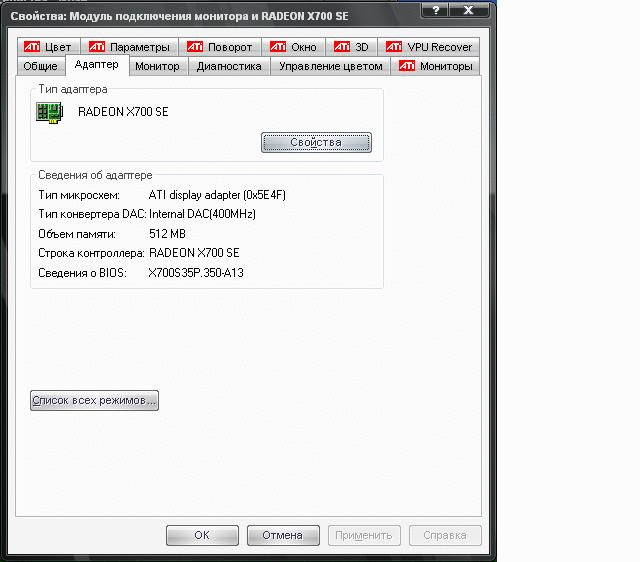640x562 pixels.
Task: Select the Адаптер tab
Action: coord(97,64)
